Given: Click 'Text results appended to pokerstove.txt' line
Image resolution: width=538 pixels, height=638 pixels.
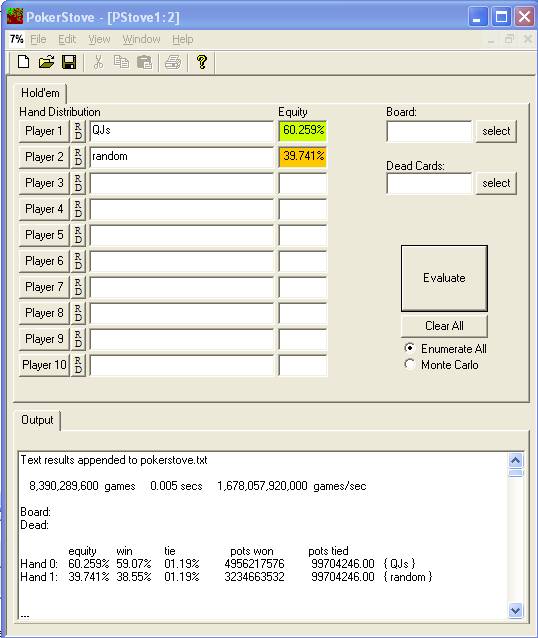Looking at the screenshot, I should (114, 460).
